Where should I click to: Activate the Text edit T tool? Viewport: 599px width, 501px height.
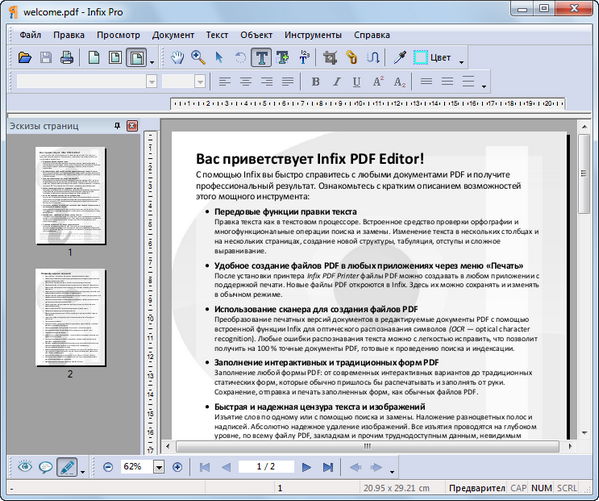click(x=261, y=58)
